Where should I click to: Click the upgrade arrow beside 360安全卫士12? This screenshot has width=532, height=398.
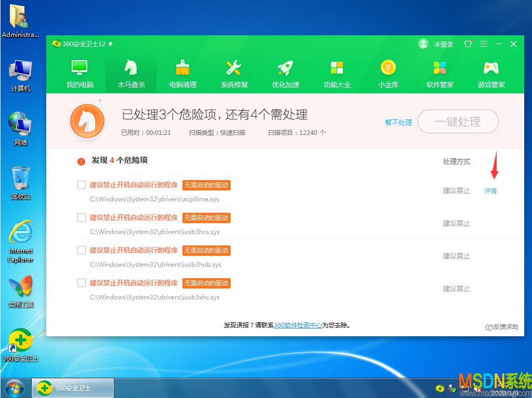tap(111, 44)
